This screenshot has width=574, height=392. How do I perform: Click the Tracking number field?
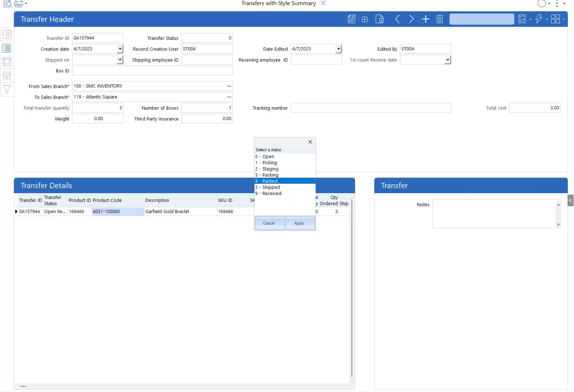pos(371,108)
